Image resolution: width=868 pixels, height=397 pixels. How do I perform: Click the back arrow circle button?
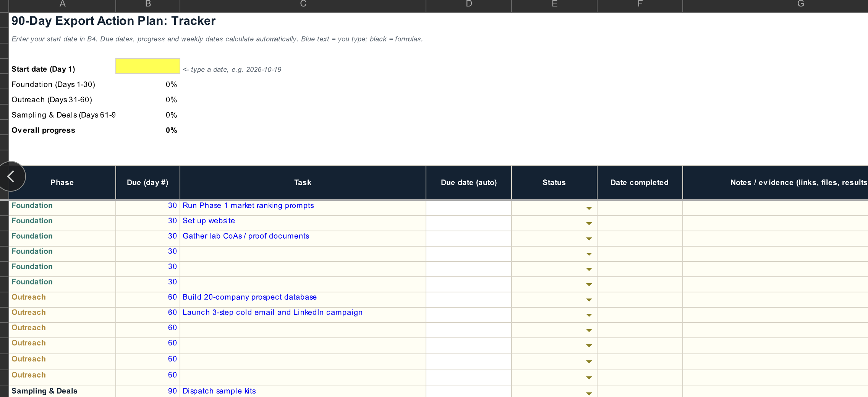11,176
